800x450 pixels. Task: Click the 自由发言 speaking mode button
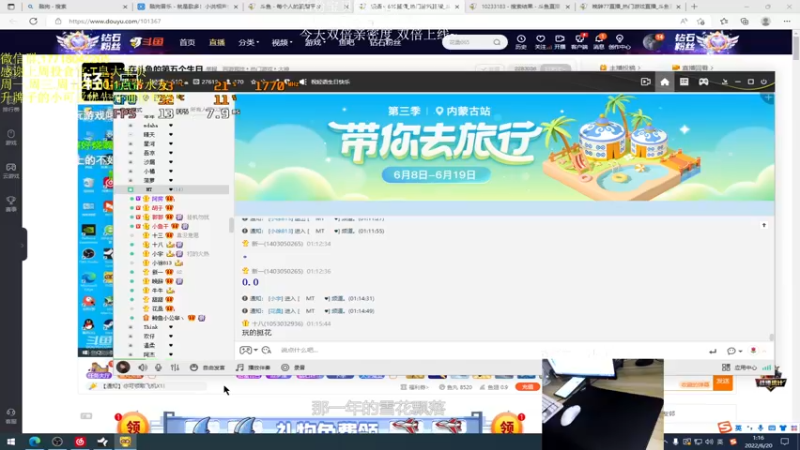tap(208, 367)
